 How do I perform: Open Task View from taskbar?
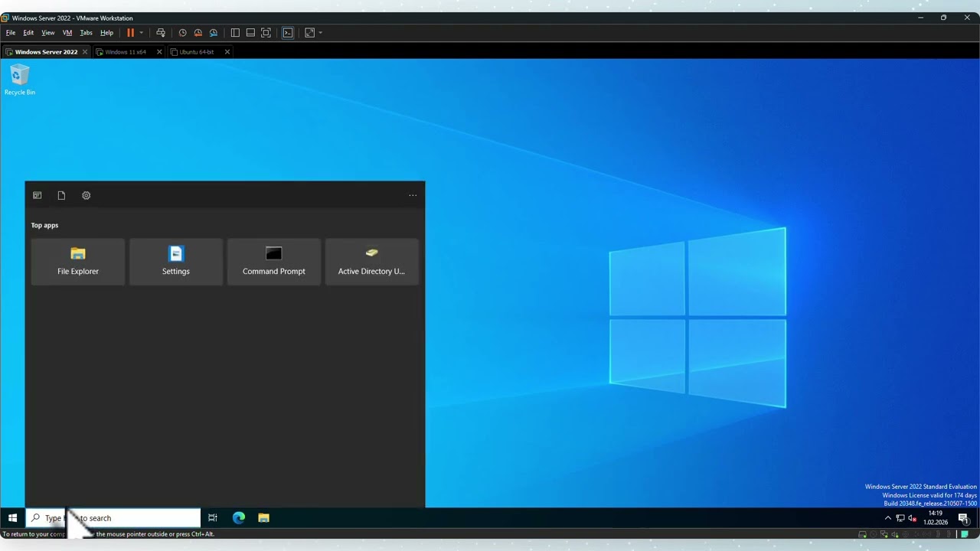point(212,518)
